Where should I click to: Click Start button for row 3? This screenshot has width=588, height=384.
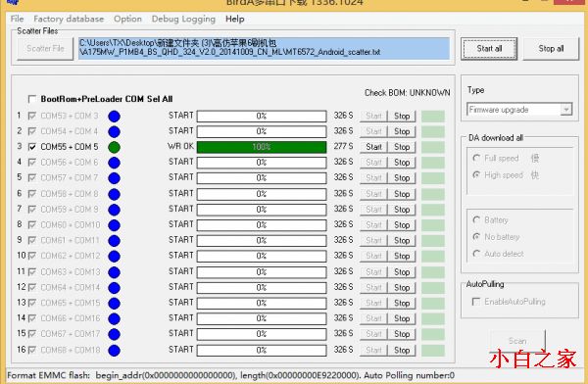point(373,147)
